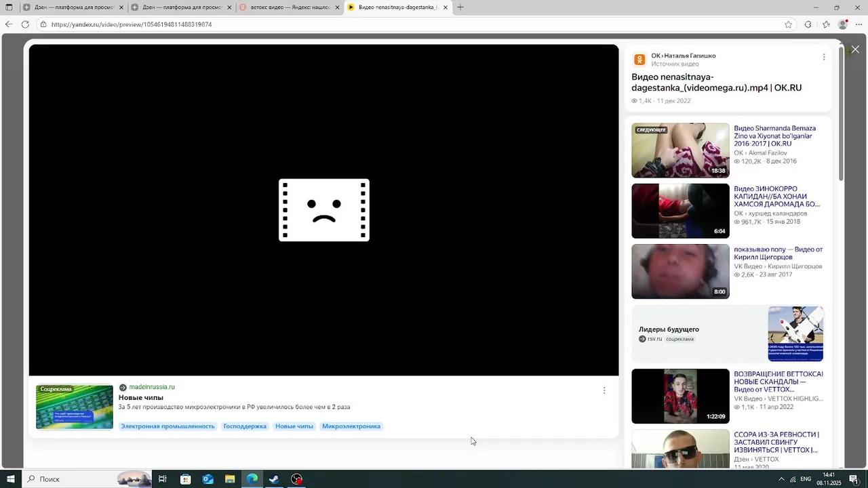Open thumbnail of ССОРА ИЗ-ЗА РЕВНОСТИ video
The height and width of the screenshot is (488, 868).
[x=680, y=449]
